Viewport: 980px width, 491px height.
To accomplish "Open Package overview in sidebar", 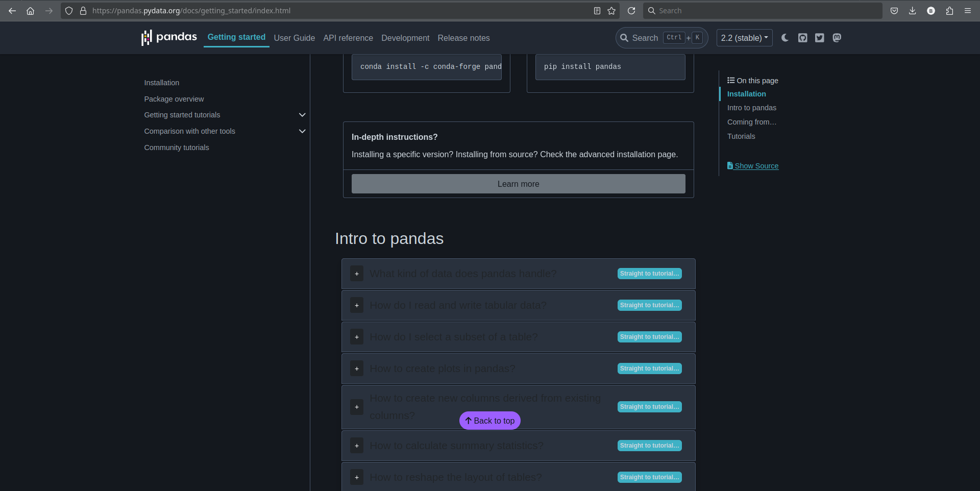I will point(174,99).
